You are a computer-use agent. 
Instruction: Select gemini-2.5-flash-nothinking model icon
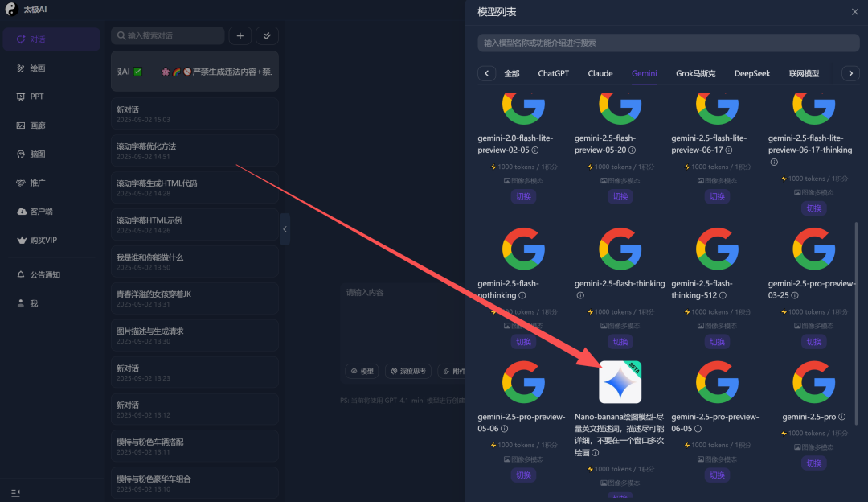pos(523,249)
